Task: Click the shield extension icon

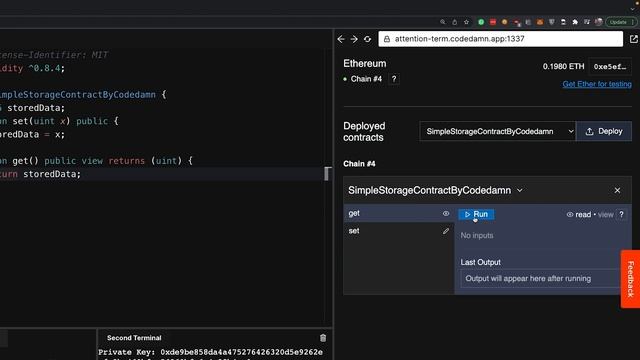Action: 551,22
